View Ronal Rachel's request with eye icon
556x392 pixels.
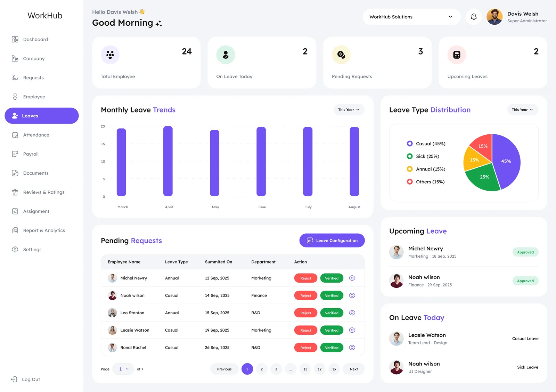pyautogui.click(x=352, y=348)
